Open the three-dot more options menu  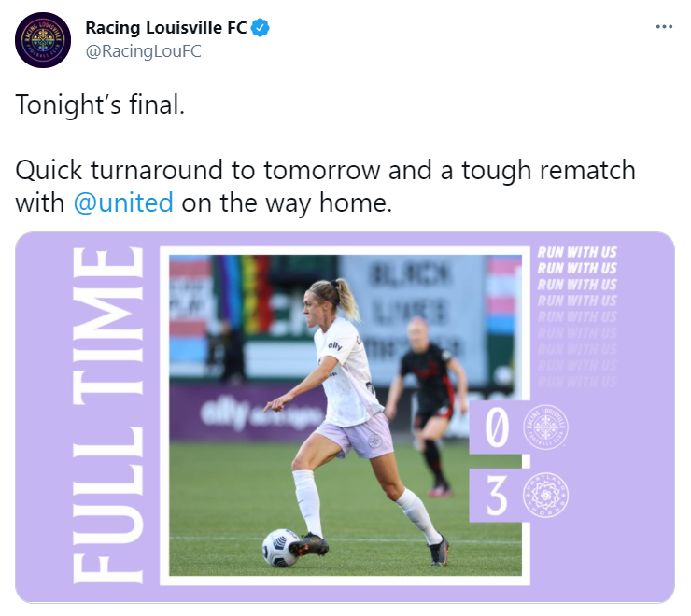tap(664, 27)
